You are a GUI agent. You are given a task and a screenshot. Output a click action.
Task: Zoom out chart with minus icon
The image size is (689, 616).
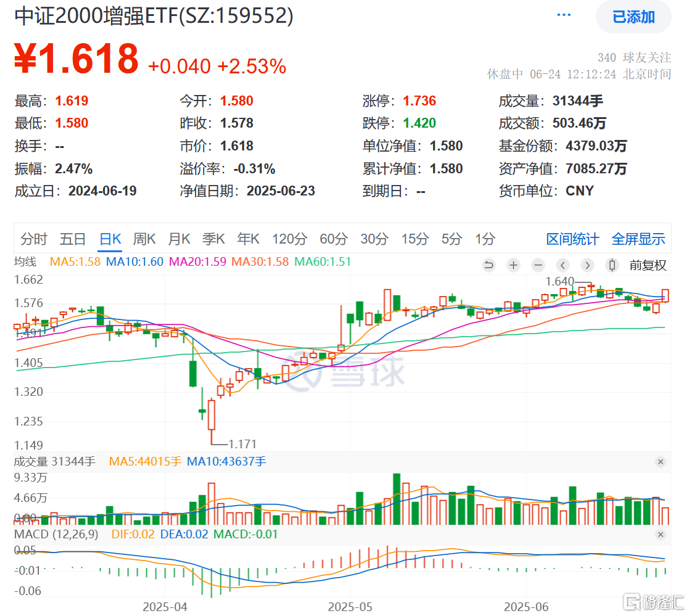pyautogui.click(x=538, y=265)
